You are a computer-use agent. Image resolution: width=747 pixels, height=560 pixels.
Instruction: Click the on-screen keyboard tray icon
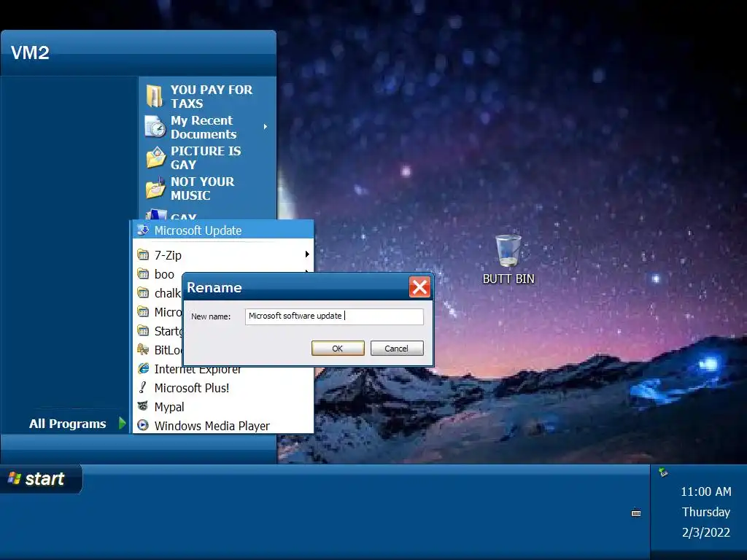click(x=636, y=513)
